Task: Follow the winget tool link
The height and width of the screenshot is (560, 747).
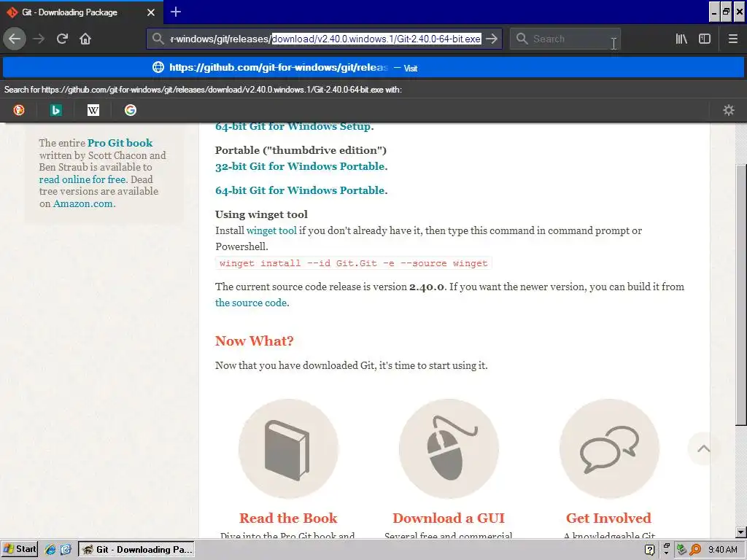Action: pyautogui.click(x=271, y=230)
